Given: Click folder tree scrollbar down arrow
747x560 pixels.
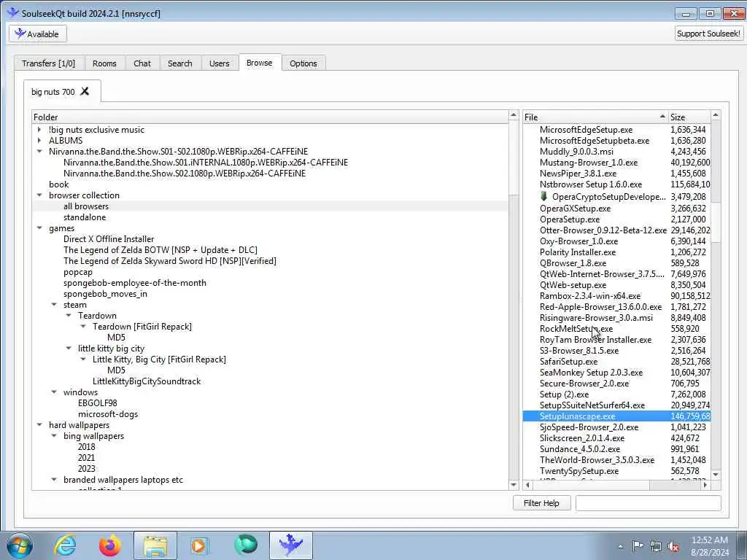Looking at the screenshot, I should [x=514, y=485].
